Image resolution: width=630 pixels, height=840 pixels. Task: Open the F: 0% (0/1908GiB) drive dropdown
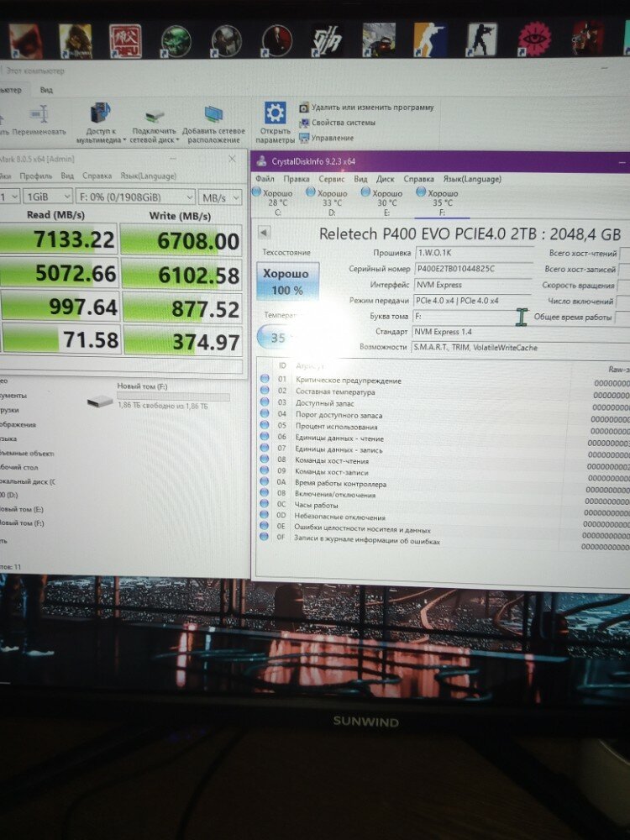pos(135,197)
